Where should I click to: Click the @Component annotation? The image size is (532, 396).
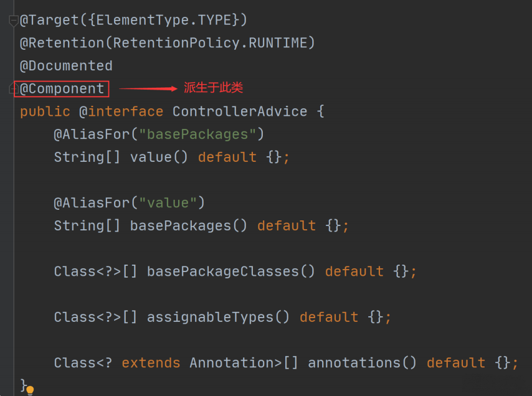pyautogui.click(x=62, y=89)
